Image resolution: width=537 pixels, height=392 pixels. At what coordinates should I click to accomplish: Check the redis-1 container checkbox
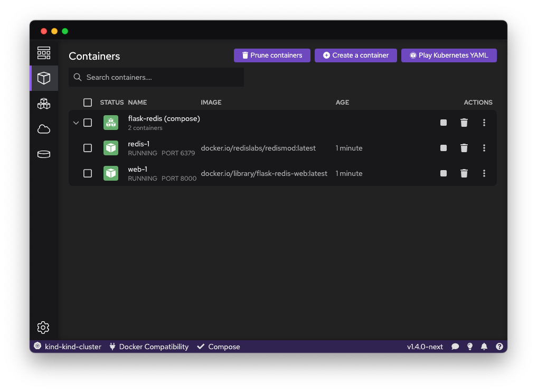88,148
